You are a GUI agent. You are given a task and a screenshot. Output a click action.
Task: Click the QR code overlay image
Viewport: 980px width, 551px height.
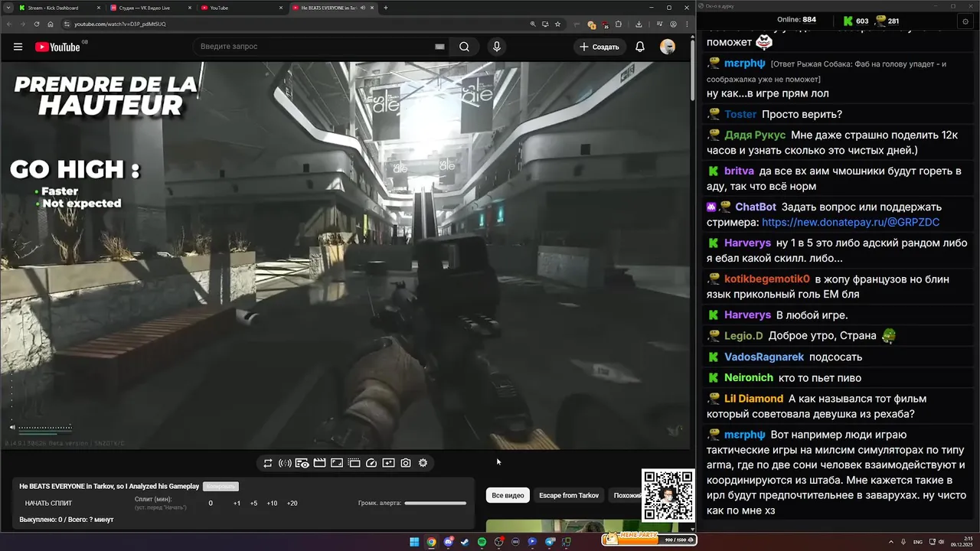668,496
